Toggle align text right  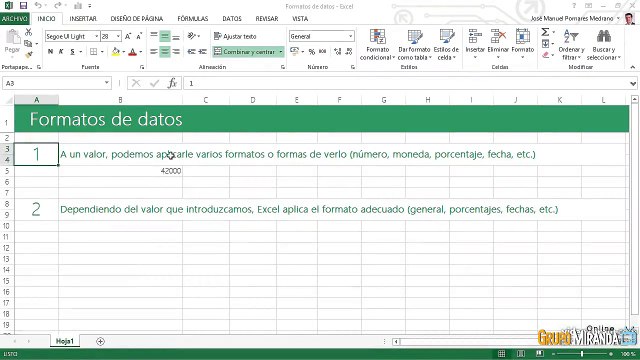click(x=176, y=51)
